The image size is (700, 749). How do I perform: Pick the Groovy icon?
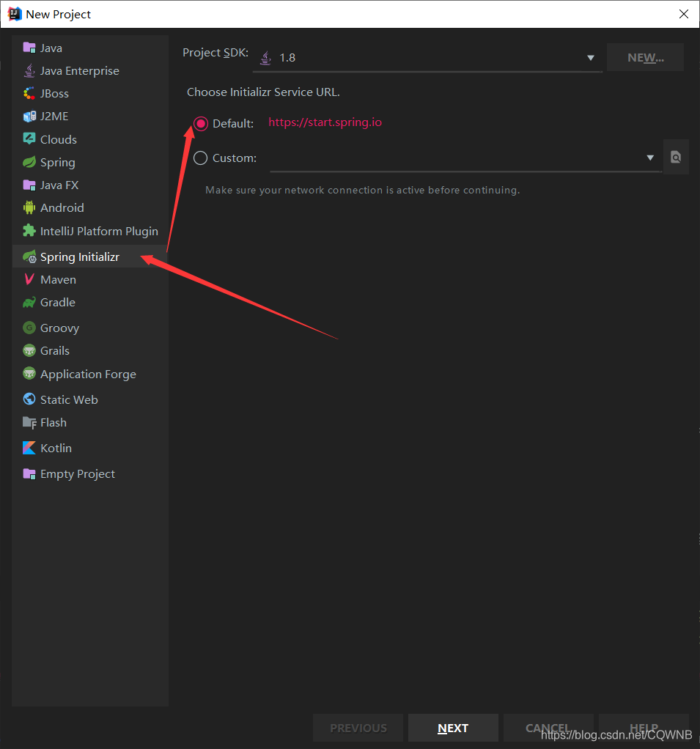29,328
